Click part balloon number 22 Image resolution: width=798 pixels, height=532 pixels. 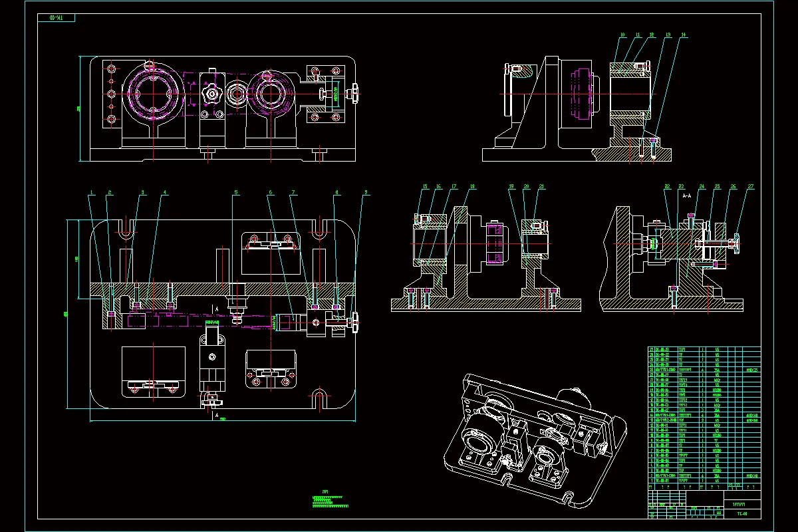coord(666,187)
